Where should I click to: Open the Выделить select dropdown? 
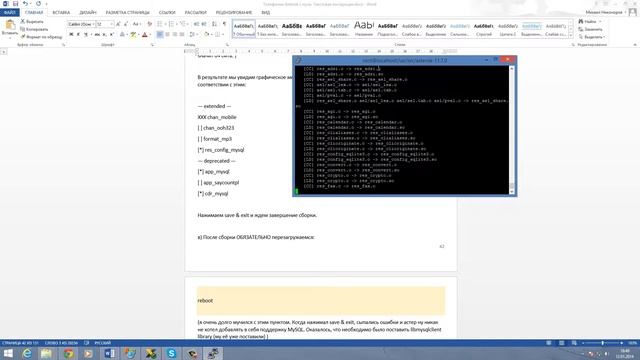[x=591, y=37]
